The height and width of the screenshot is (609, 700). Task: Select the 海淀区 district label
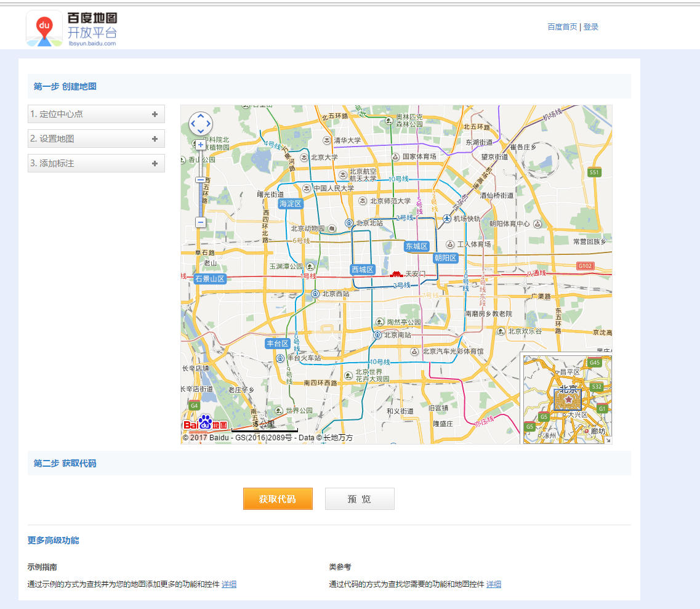click(x=291, y=204)
